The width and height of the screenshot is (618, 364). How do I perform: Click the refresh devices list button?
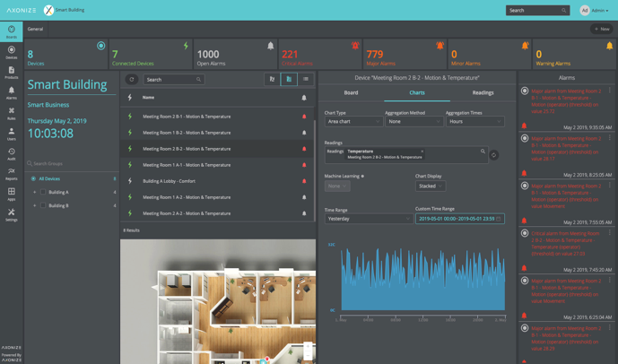pyautogui.click(x=132, y=80)
